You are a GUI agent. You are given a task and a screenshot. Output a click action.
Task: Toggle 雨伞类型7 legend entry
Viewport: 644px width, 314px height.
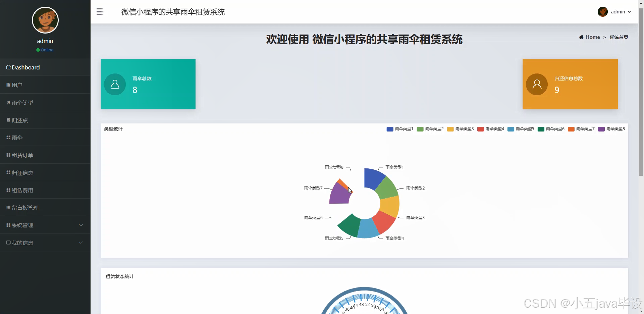[581, 129]
